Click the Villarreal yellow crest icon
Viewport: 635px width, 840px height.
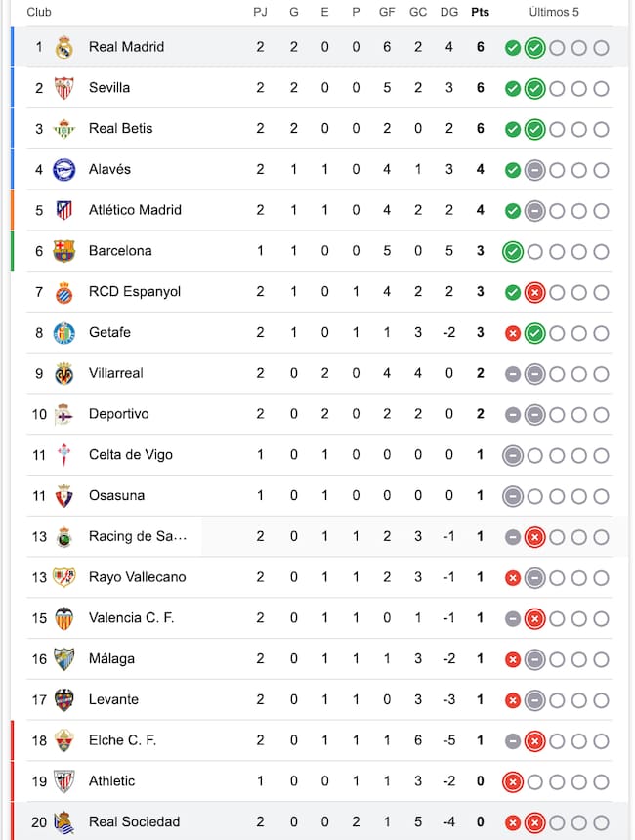(x=63, y=373)
